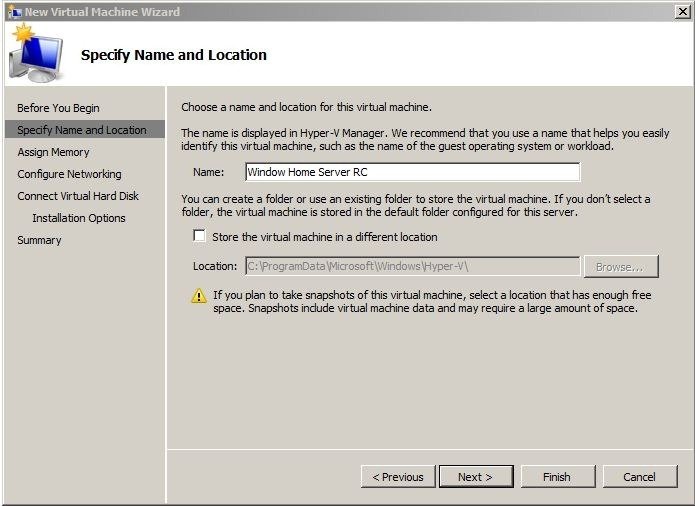695x506 pixels.
Task: Open the Before You Begin step
Action: click(x=58, y=108)
